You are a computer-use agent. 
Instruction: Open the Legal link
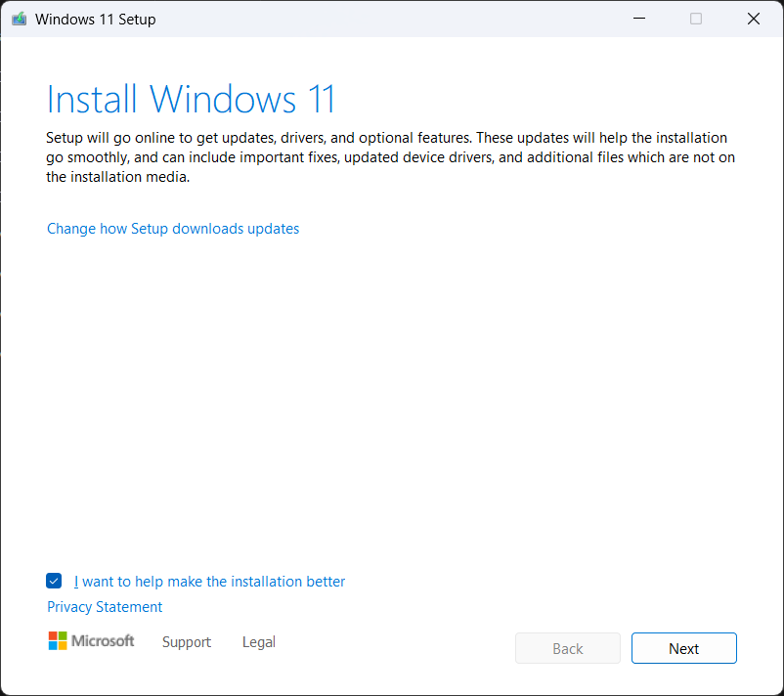coord(258,642)
